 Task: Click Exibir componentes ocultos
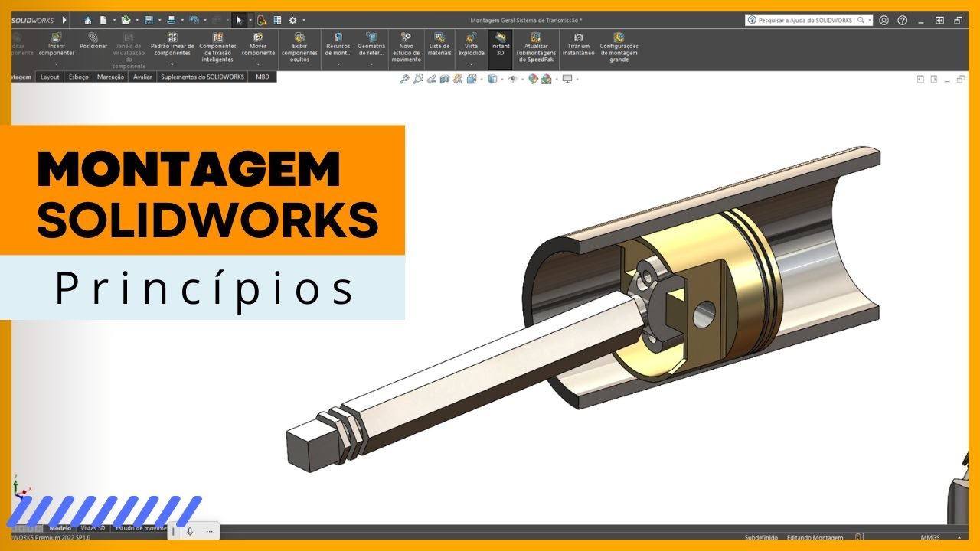click(299, 47)
